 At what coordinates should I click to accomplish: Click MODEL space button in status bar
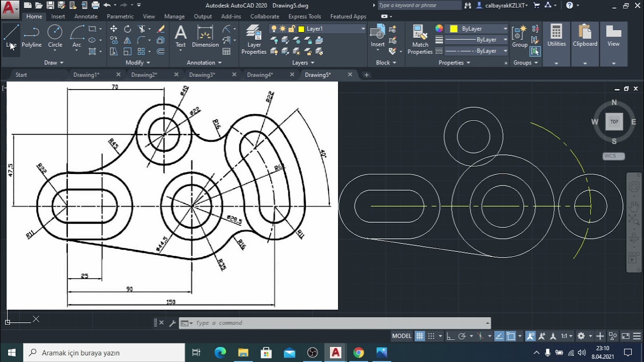pos(401,336)
